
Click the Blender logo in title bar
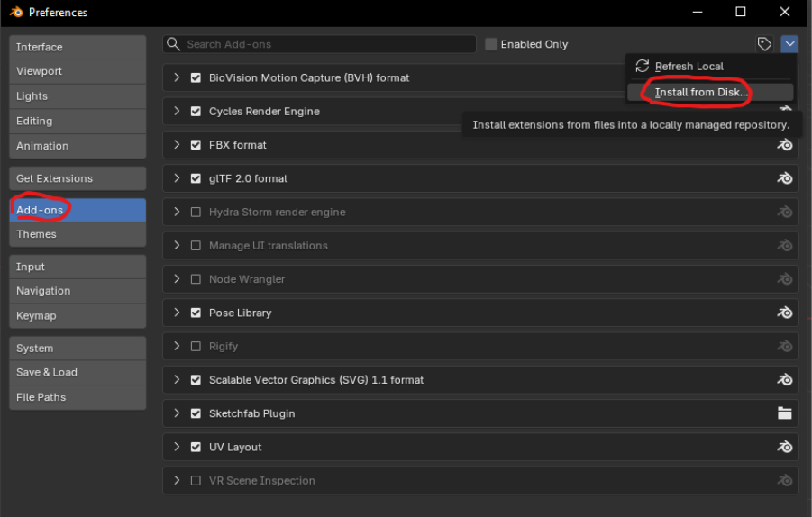pos(16,12)
